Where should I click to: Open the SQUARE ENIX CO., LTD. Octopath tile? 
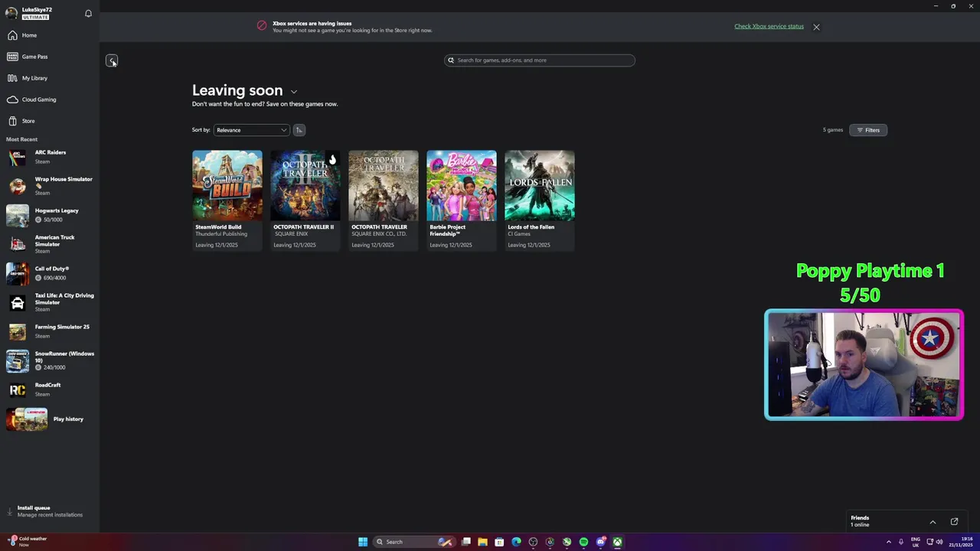tap(383, 201)
